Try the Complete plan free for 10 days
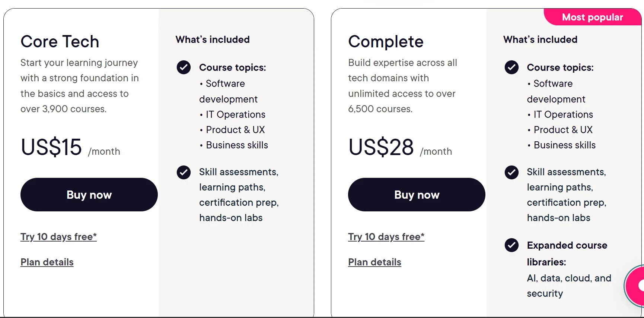644x318 pixels. tap(386, 237)
